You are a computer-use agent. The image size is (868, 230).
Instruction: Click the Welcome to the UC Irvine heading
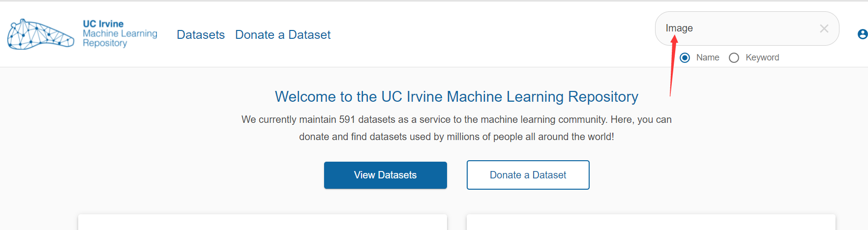(x=456, y=96)
